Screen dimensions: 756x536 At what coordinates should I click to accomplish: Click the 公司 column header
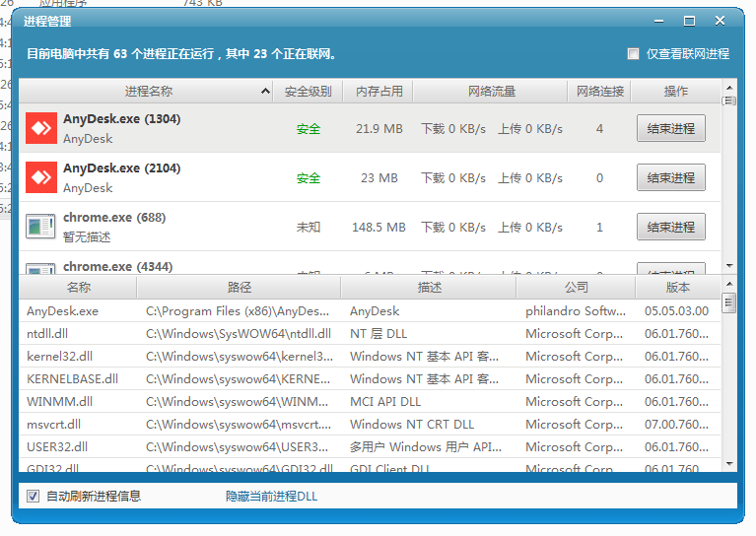[577, 288]
